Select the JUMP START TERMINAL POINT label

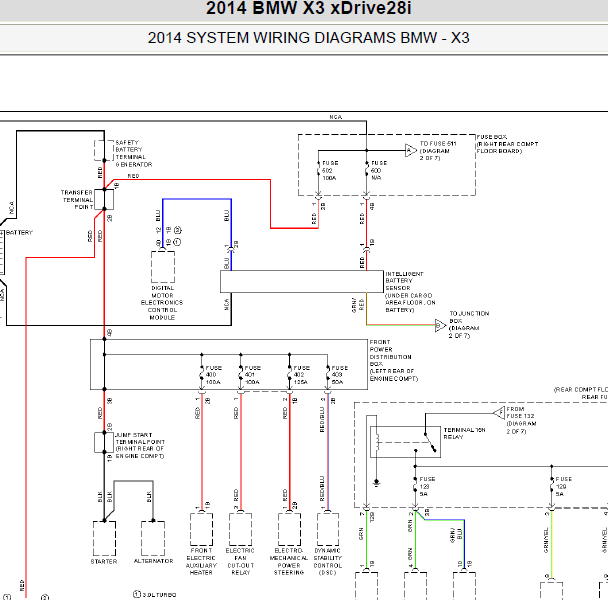point(140,445)
